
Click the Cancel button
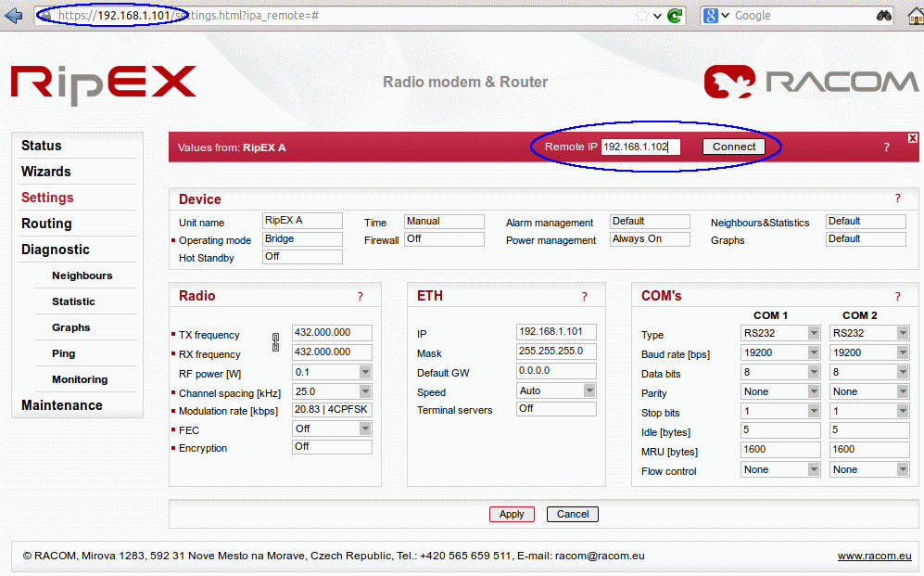click(572, 514)
